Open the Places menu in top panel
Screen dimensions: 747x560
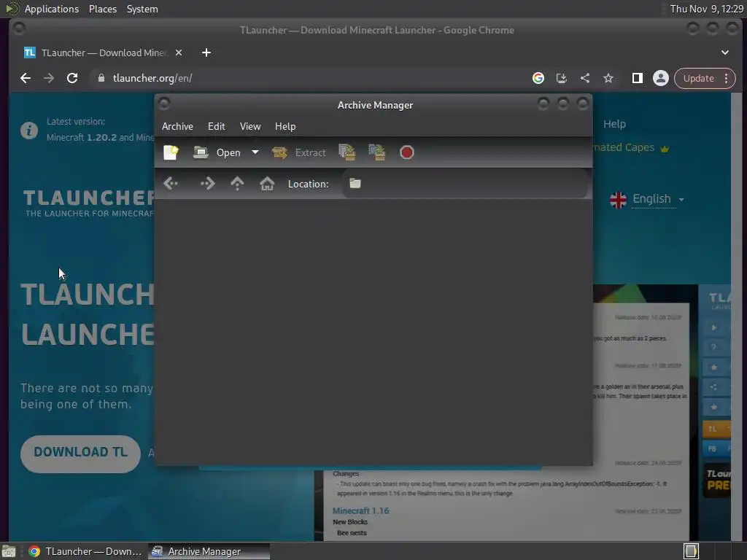[103, 9]
